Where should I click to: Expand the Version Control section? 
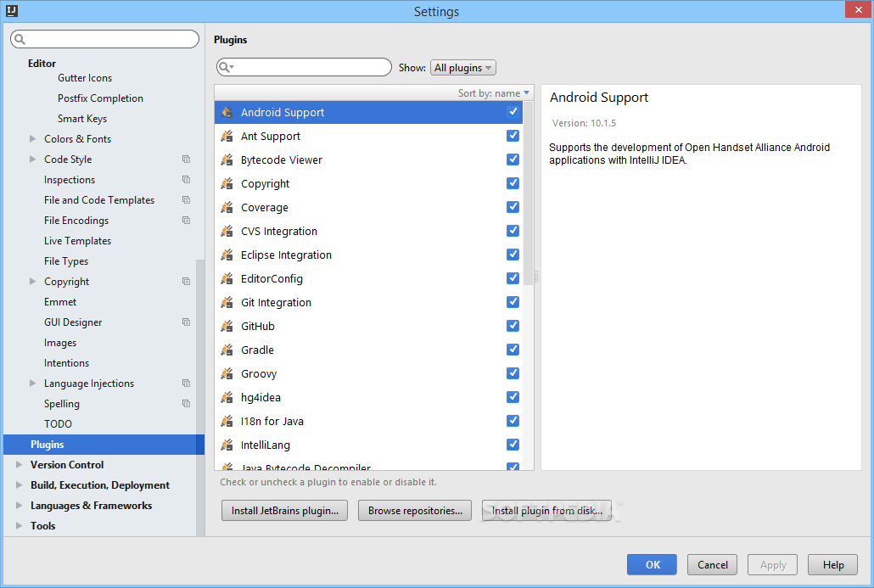click(19, 465)
